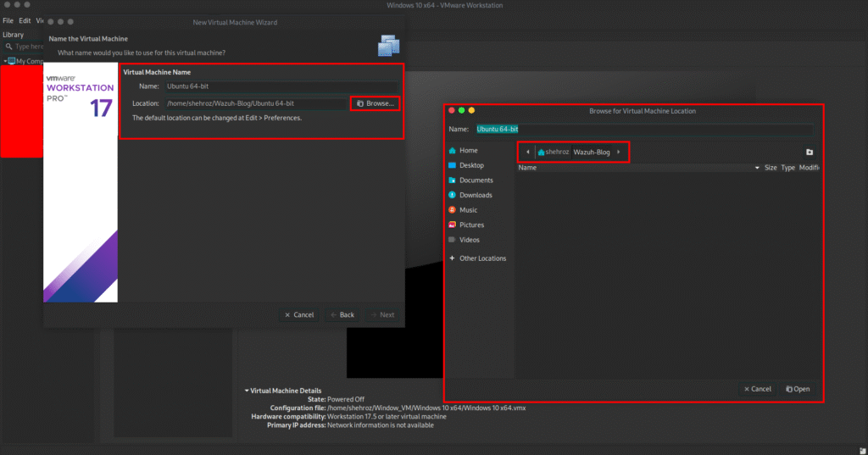Click Open in the browse dialog
This screenshot has width=868, height=455.
(798, 389)
